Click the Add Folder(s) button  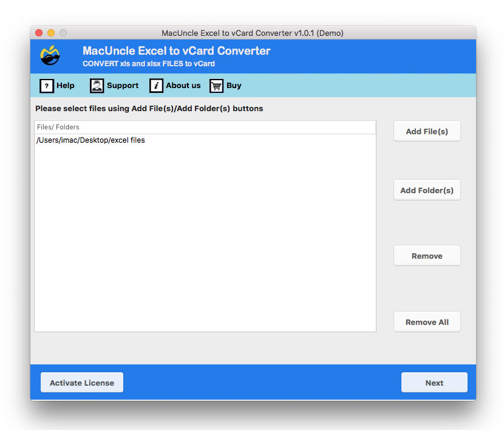pos(427,190)
